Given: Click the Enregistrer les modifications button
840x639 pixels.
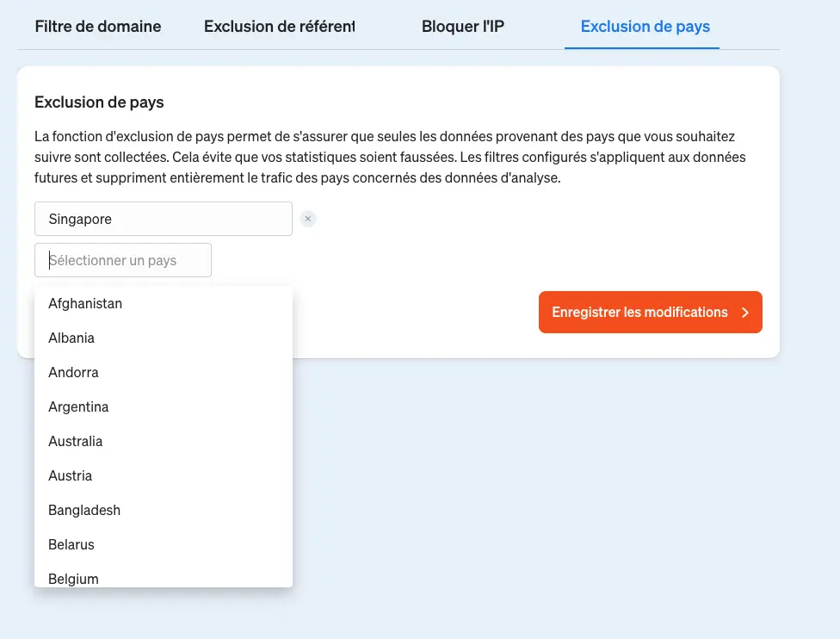Looking at the screenshot, I should click(x=651, y=312).
